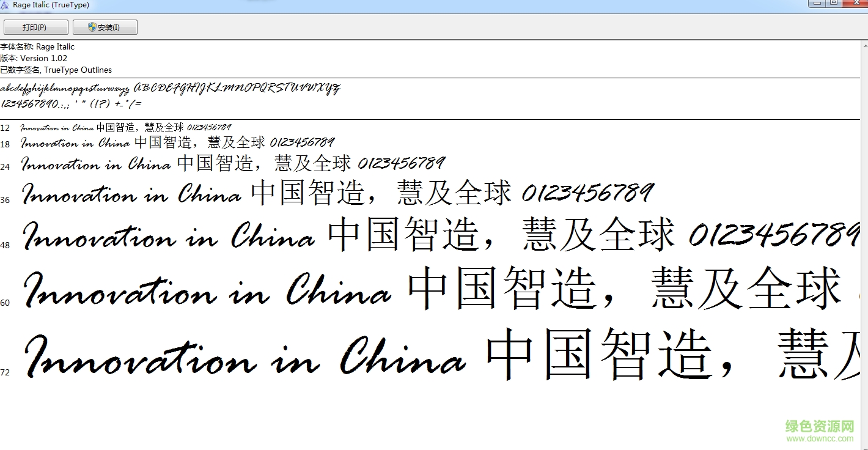The image size is (868, 450).
Task: Click the size label '36'
Action: tap(5, 200)
